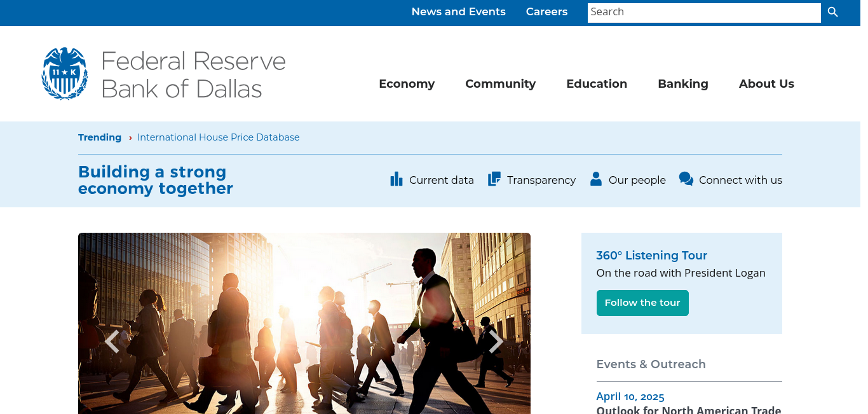This screenshot has height=414, width=868.
Task: Open the Banking menu
Action: tap(683, 84)
